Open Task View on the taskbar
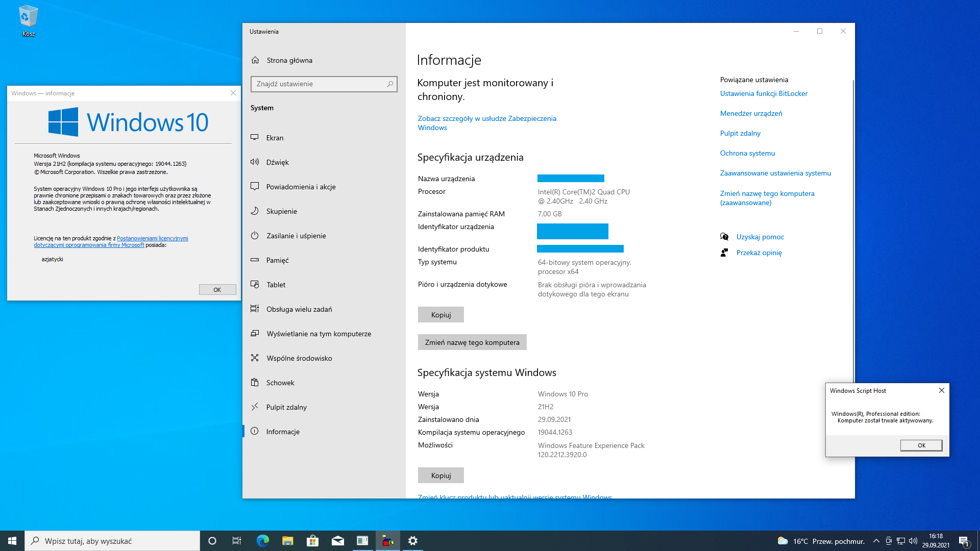 [237, 541]
